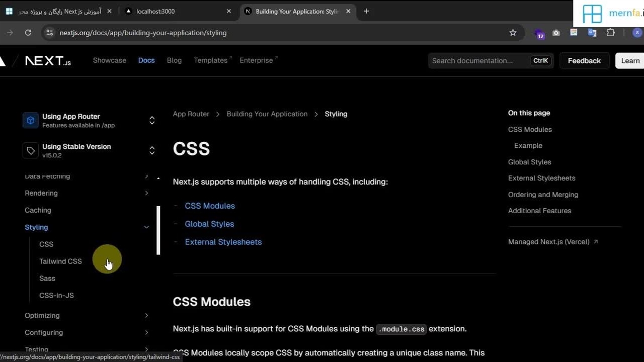The image size is (644, 362).
Task: Click the camera screenshot extension icon
Action: pos(556,33)
